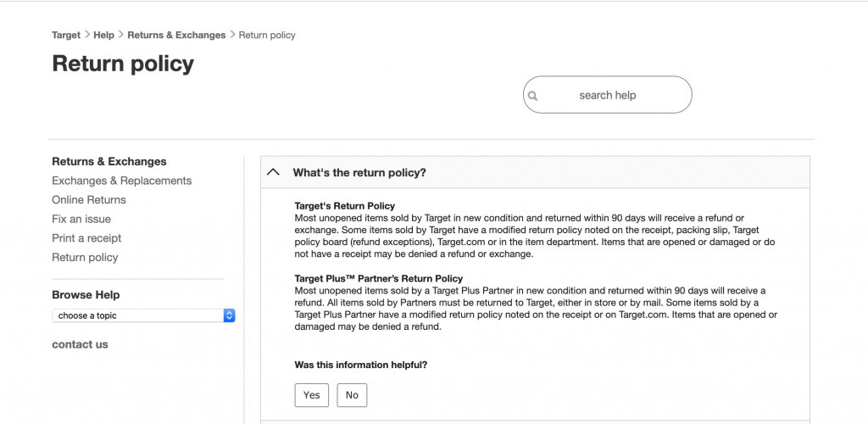Open the Returns & Exchanges sidebar heading
The width and height of the screenshot is (868, 424).
coord(109,162)
